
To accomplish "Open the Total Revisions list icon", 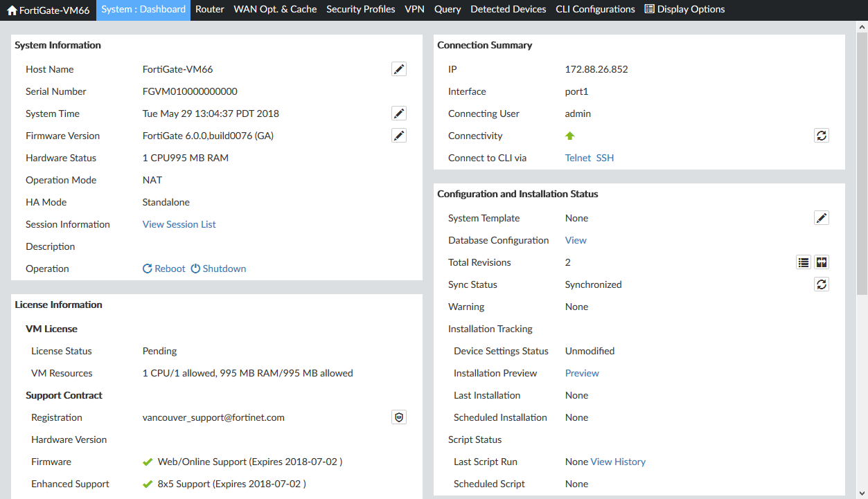I will (803, 262).
